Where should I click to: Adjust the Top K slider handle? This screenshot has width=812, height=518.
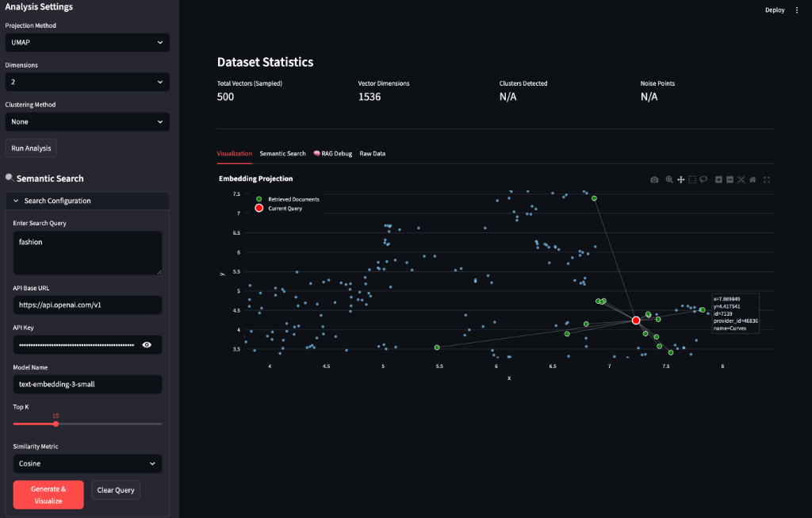pos(56,424)
